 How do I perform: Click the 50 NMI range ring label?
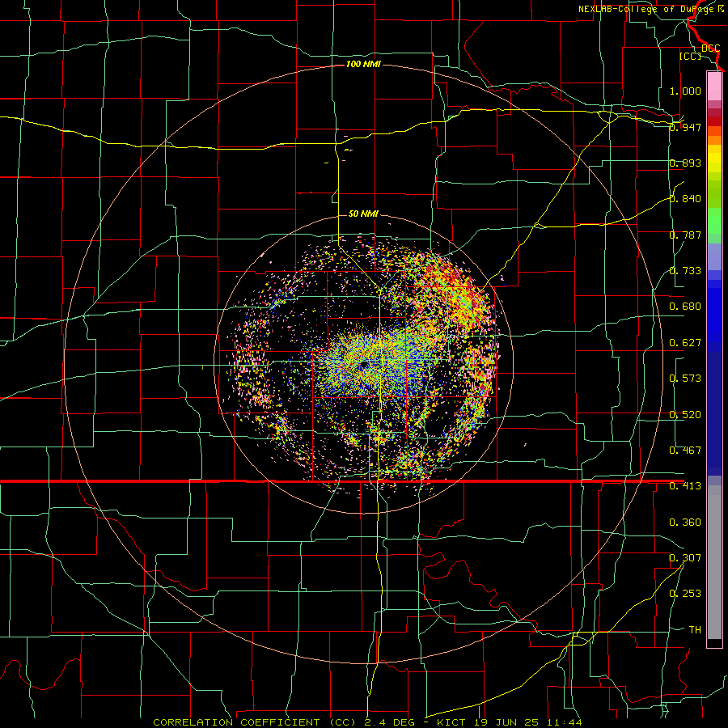click(x=363, y=214)
